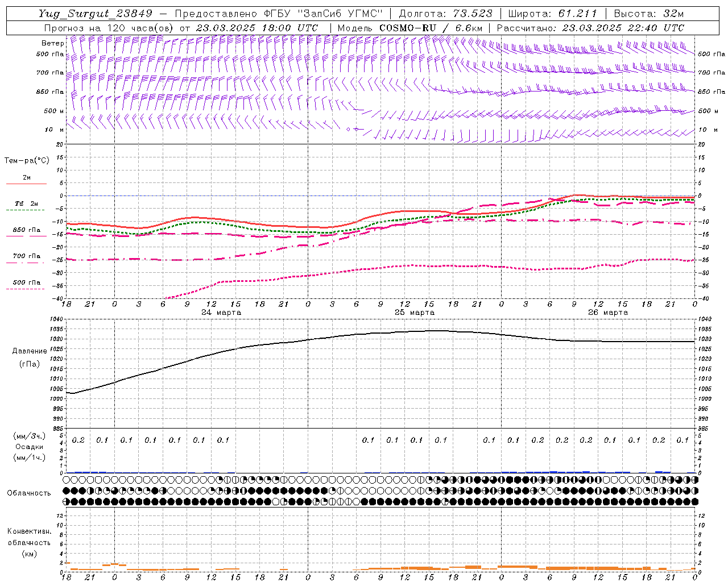Click the Рассчитано: 23.03.2025 22:40 UTC timestamp
This screenshot has width=728, height=582.
pyautogui.click(x=590, y=28)
